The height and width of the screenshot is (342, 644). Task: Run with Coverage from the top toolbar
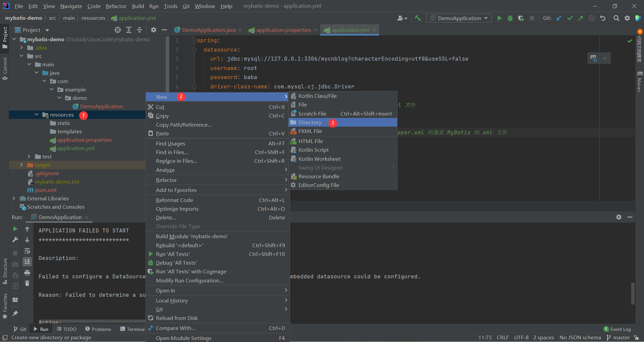click(521, 18)
